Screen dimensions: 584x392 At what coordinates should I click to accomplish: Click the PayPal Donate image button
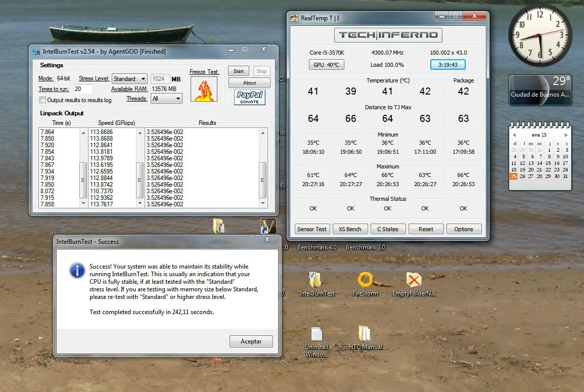(250, 97)
